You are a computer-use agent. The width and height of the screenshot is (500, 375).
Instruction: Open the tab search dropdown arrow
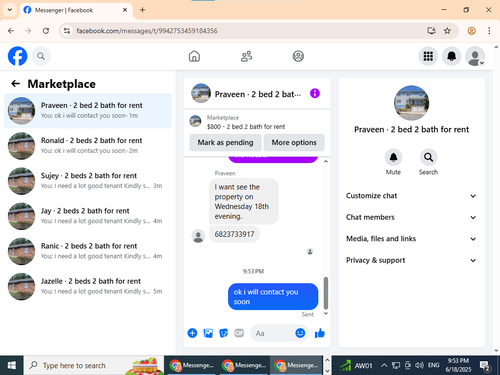(10, 10)
